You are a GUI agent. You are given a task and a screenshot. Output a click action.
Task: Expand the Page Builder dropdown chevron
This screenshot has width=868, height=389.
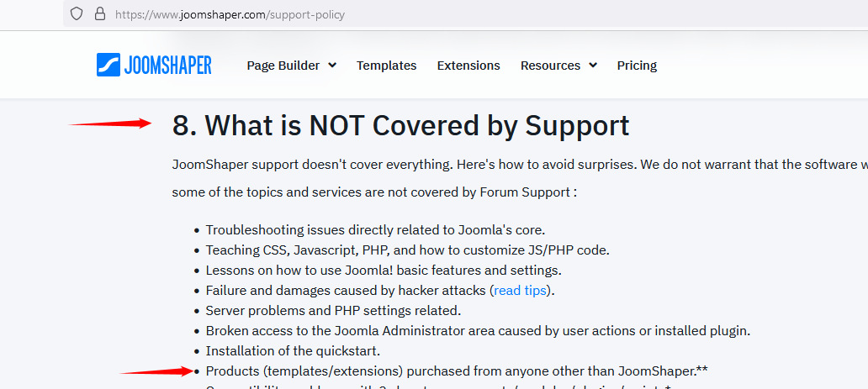(332, 66)
